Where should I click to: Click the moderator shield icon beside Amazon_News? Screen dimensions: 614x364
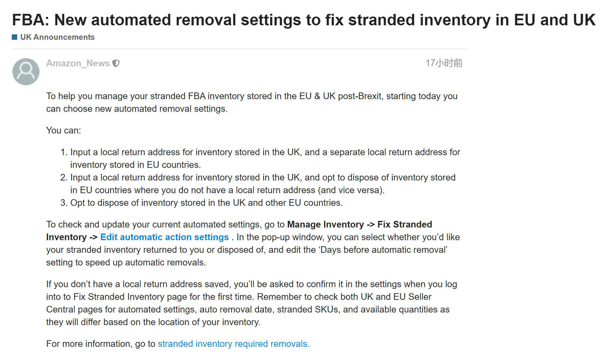click(116, 63)
